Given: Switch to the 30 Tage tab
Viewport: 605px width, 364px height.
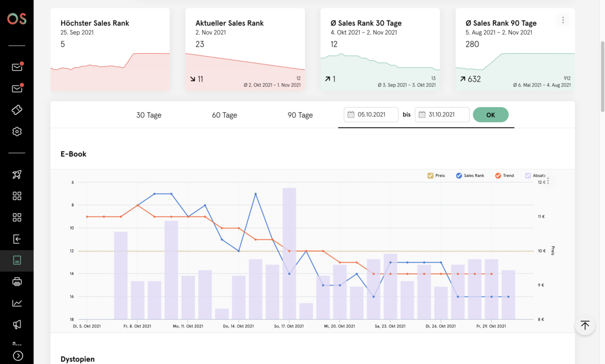Looking at the screenshot, I should click(x=149, y=115).
